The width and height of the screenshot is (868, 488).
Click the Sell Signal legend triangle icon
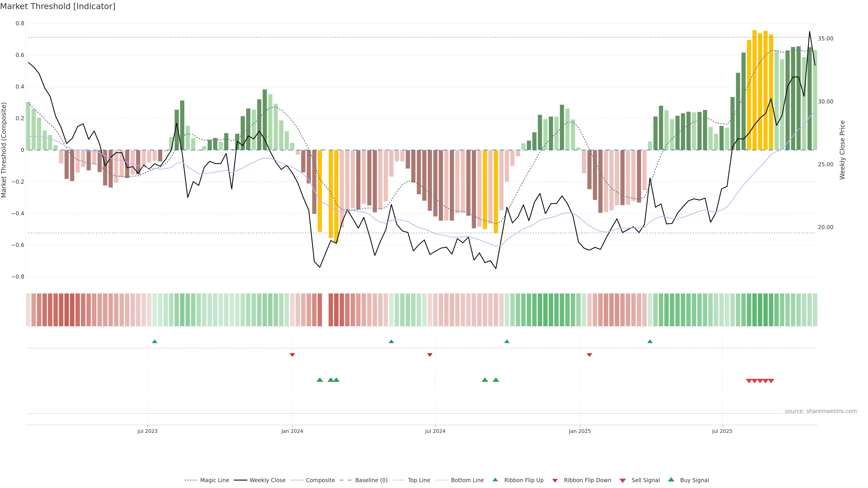[x=622, y=481]
